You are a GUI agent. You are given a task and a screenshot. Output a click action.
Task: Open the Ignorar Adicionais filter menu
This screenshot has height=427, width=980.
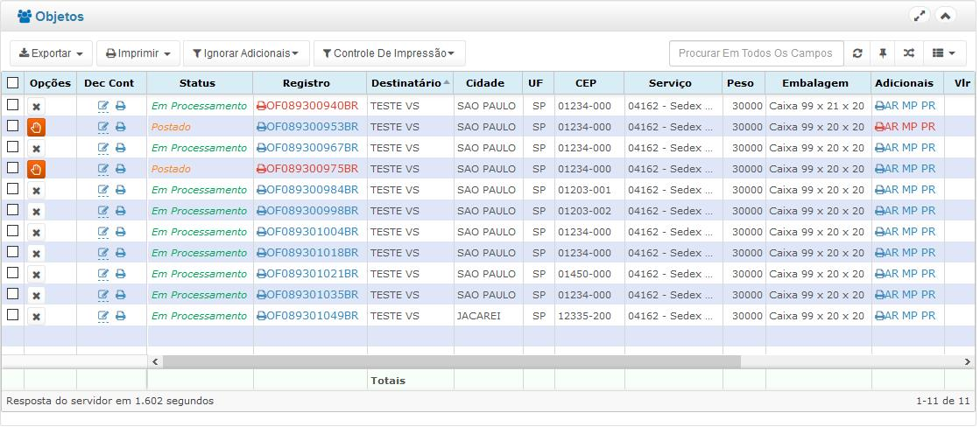pos(246,53)
